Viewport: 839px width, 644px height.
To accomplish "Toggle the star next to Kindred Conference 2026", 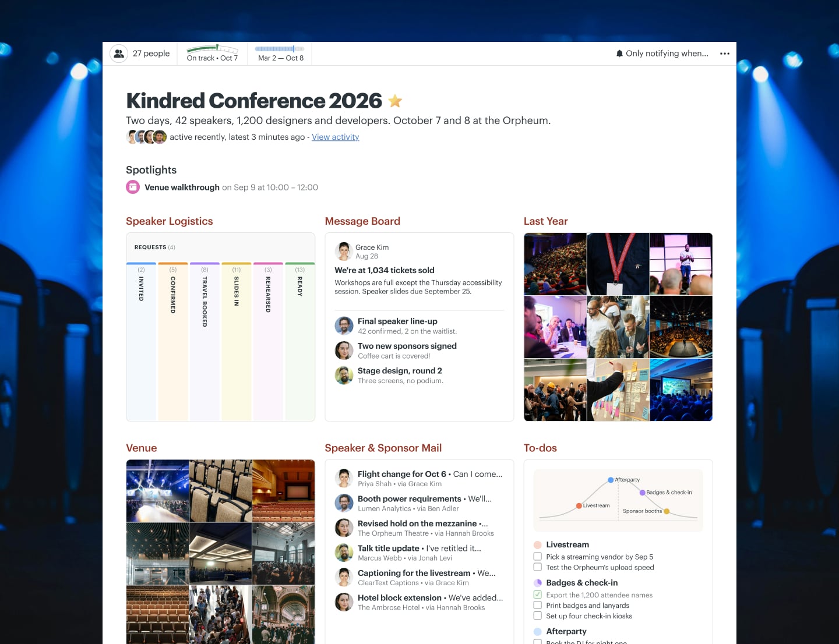I will 395,101.
